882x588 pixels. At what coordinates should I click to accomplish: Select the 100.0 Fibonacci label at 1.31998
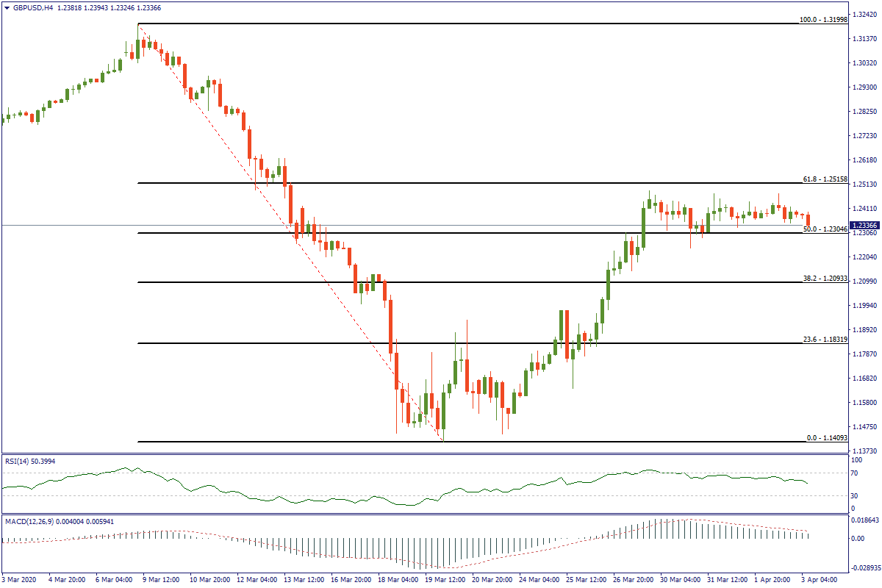[823, 19]
